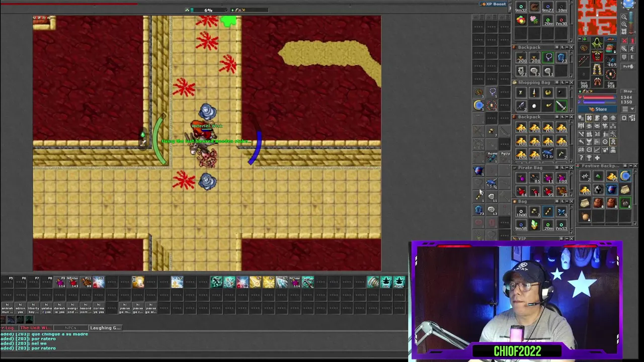
Task: Click the boots equipment slot
Action: point(597,81)
